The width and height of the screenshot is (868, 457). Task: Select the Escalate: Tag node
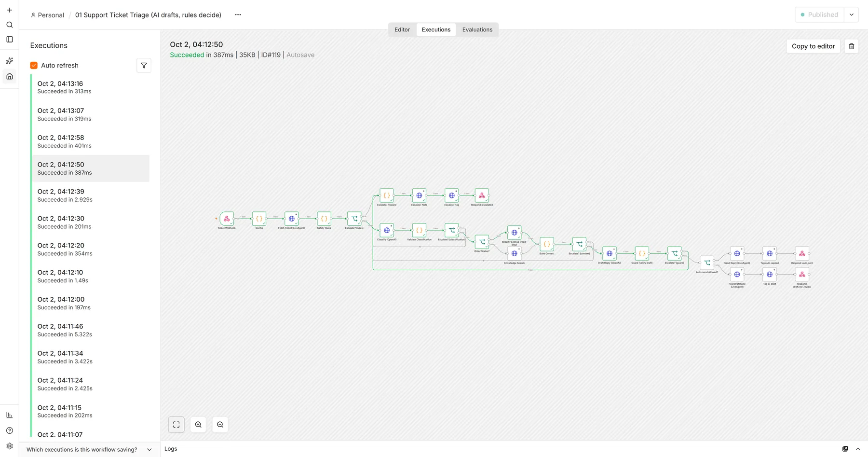coord(452,195)
